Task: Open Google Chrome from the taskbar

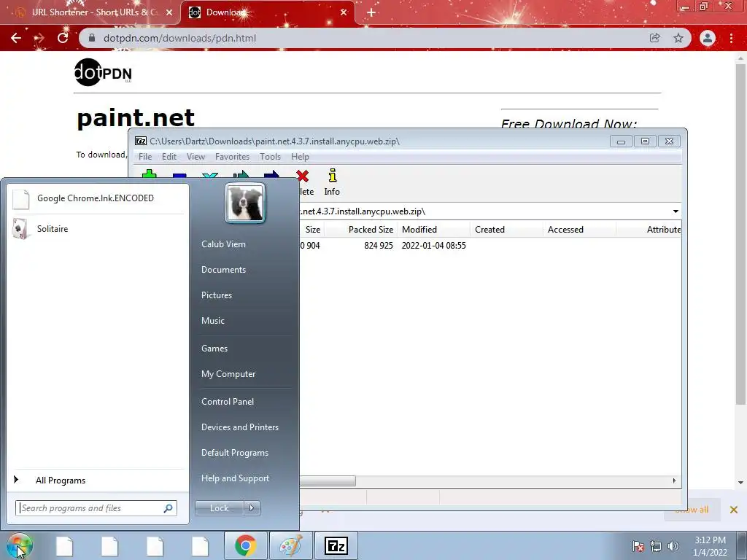Action: point(245,545)
